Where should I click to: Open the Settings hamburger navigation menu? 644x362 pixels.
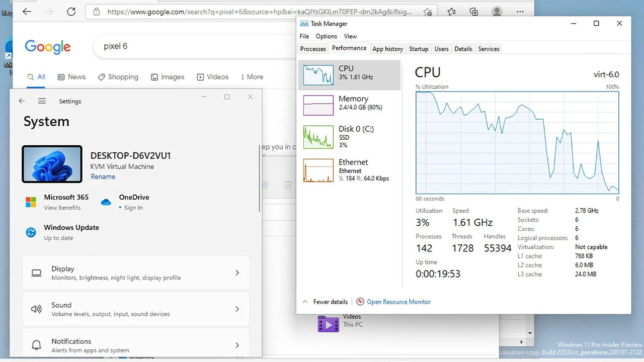pyautogui.click(x=42, y=101)
